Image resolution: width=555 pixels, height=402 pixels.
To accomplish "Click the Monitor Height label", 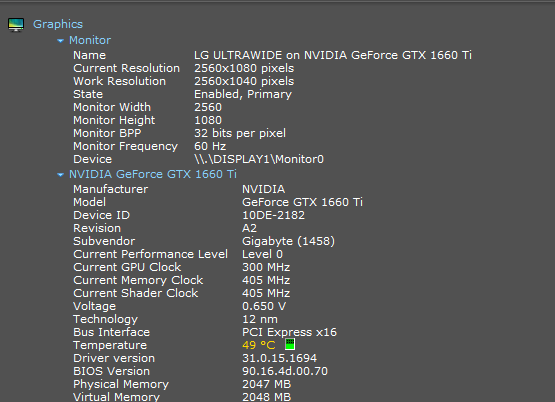I will 114,120.
